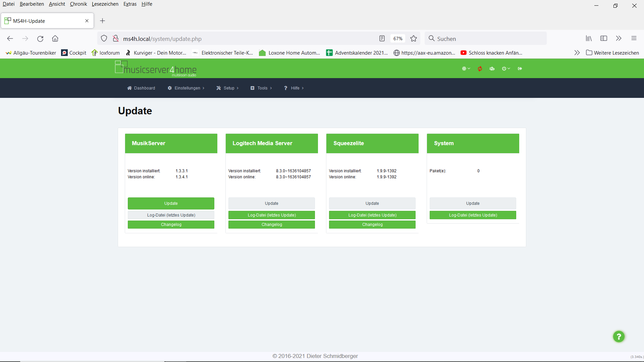Click the MusikServer Update button
Viewport: 644px width, 362px height.
point(171,203)
